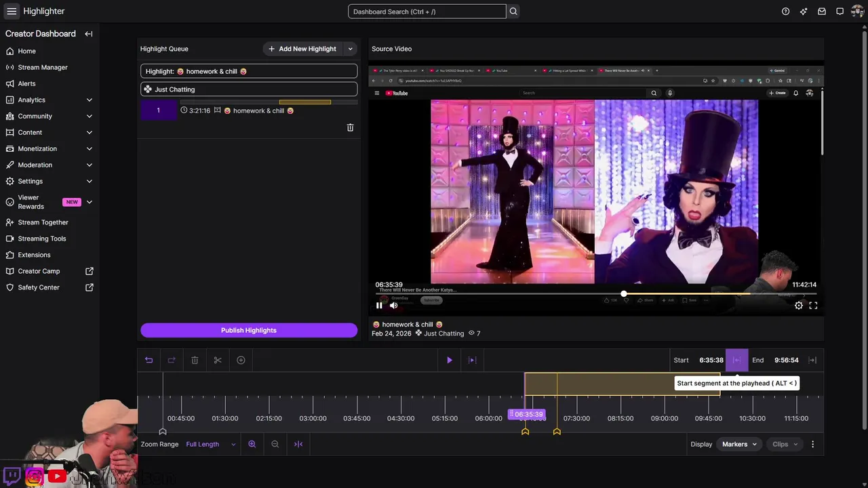Zoom in the timeline
Screen dimensions: 868x488
point(252,444)
